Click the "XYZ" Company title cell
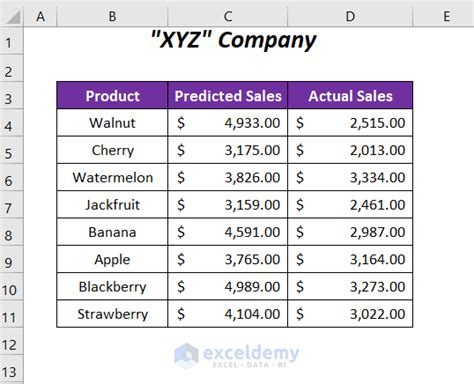The height and width of the screenshot is (384, 474). [x=233, y=40]
